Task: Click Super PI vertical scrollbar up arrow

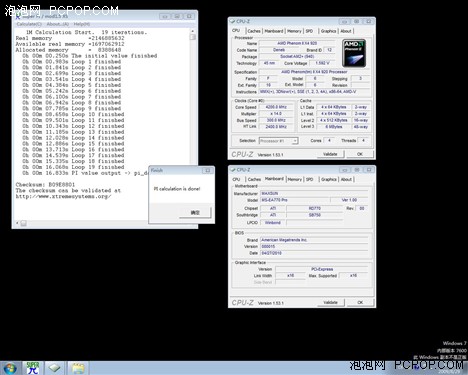Action: pyautogui.click(x=192, y=31)
